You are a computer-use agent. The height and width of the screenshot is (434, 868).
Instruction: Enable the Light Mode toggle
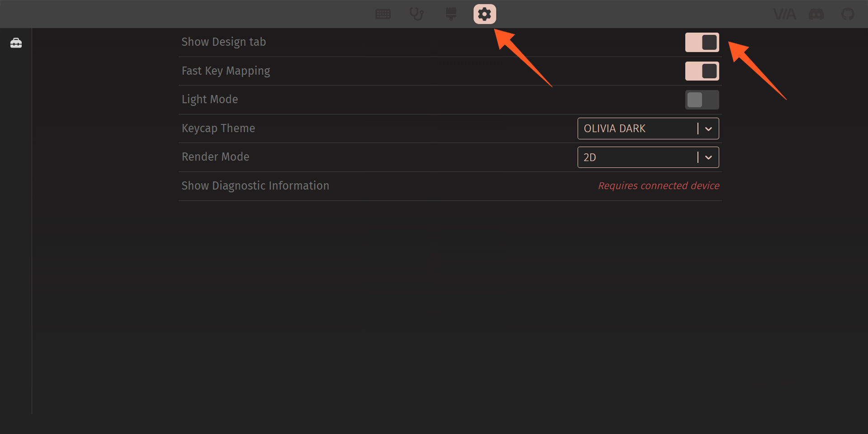(x=702, y=100)
